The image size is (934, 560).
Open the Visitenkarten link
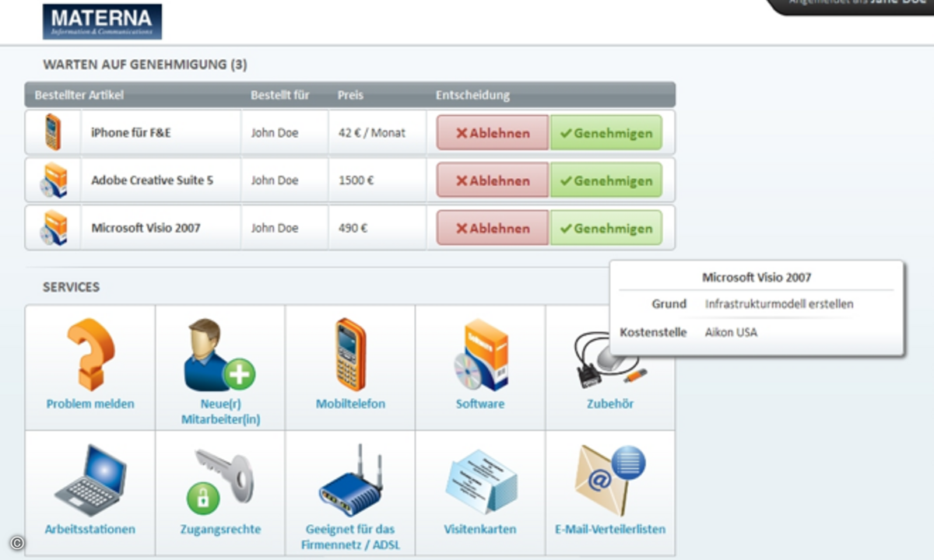click(x=480, y=529)
